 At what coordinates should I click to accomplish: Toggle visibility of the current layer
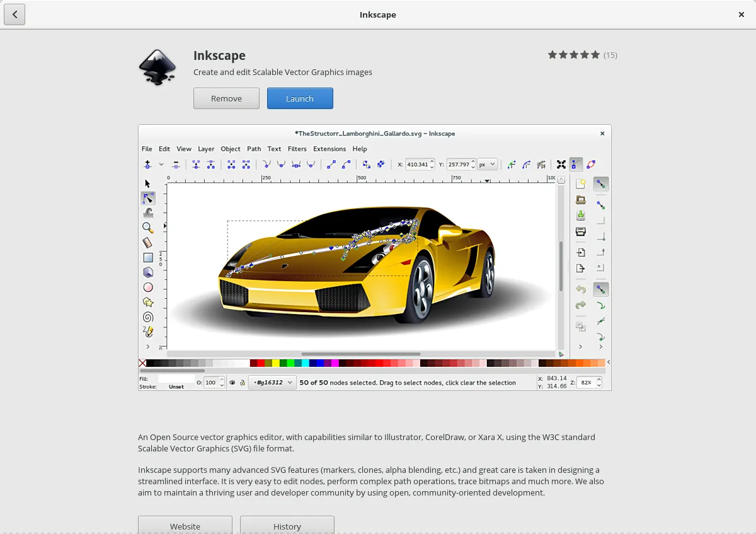232,382
